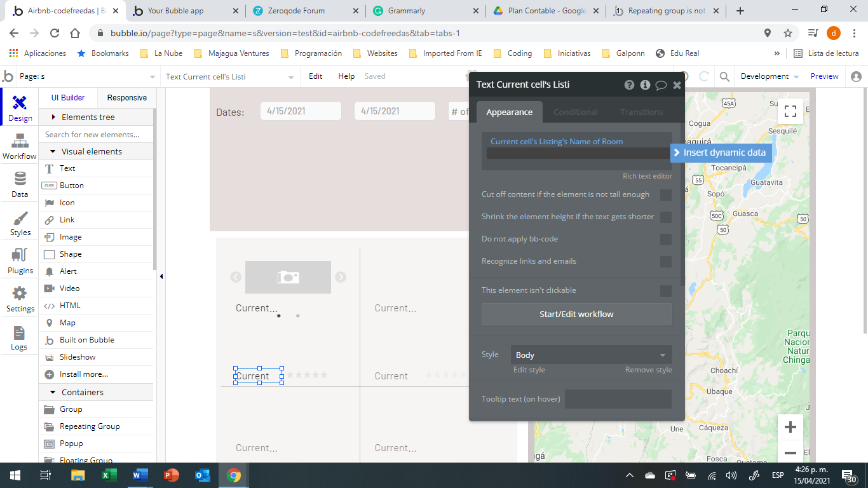Open the Data section icon
The image size is (868, 488).
[20, 184]
